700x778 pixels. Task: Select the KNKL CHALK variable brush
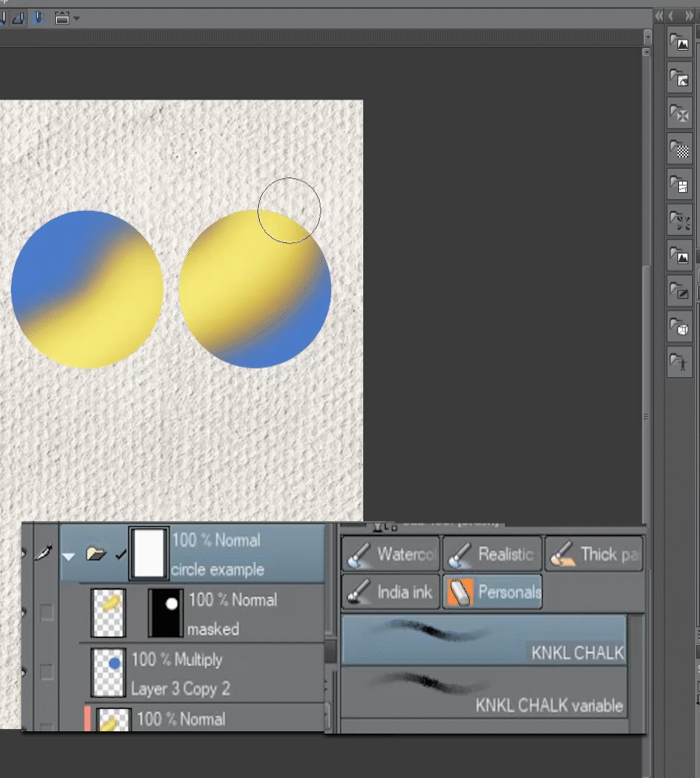coord(484,692)
